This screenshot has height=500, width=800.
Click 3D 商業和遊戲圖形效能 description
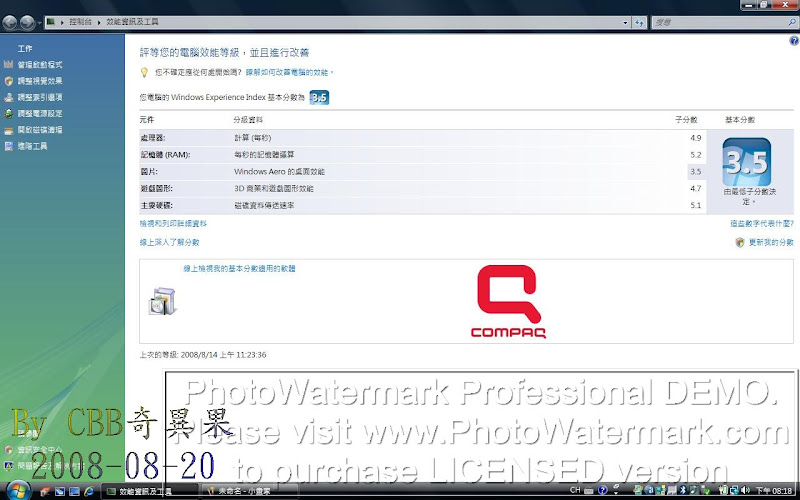point(273,188)
